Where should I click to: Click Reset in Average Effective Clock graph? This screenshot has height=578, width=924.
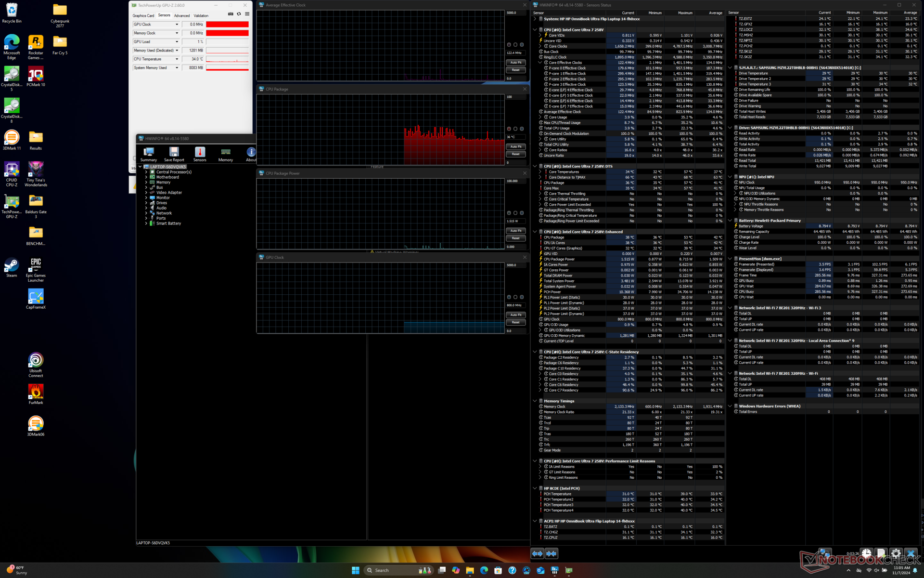click(516, 70)
